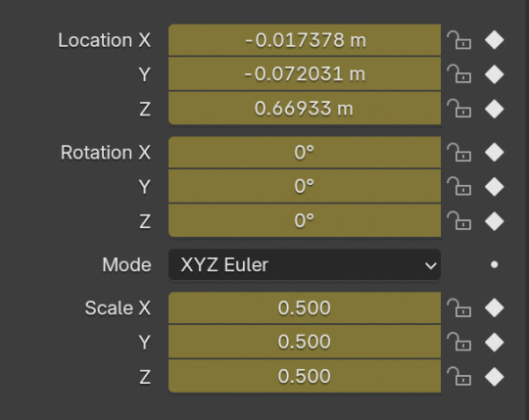
Task: Click the Mode dropdown chevron arrow
Action: (x=430, y=265)
